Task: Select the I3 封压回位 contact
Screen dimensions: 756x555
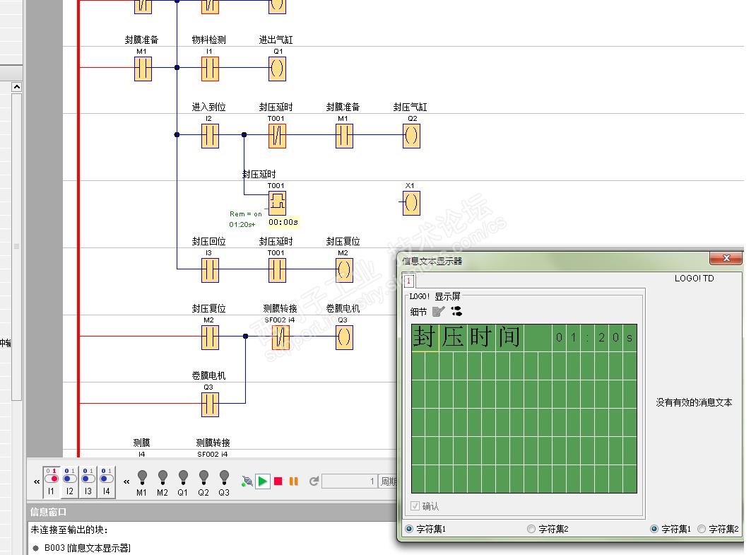Action: click(210, 270)
